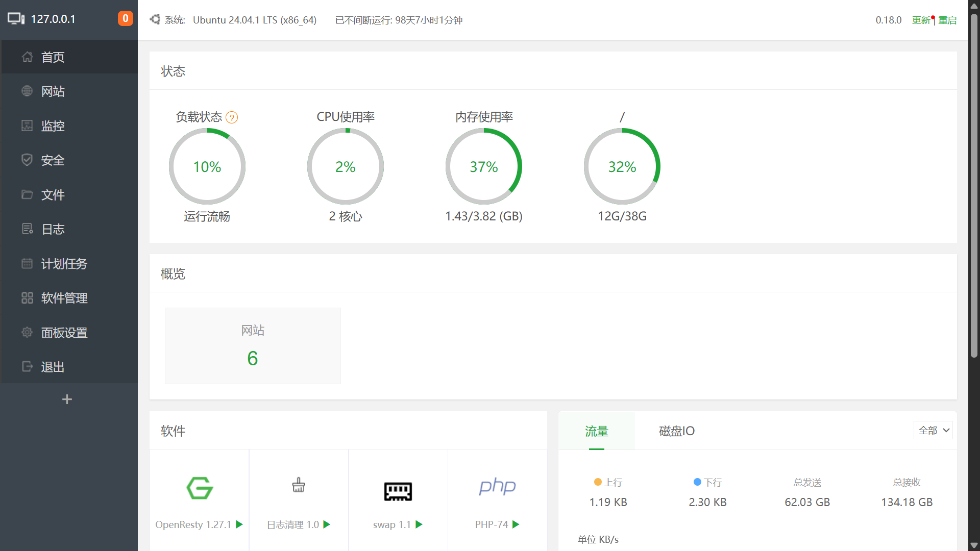Viewport: 980px width, 551px height.
Task: Click the orange notification badge showing 0
Action: (125, 19)
